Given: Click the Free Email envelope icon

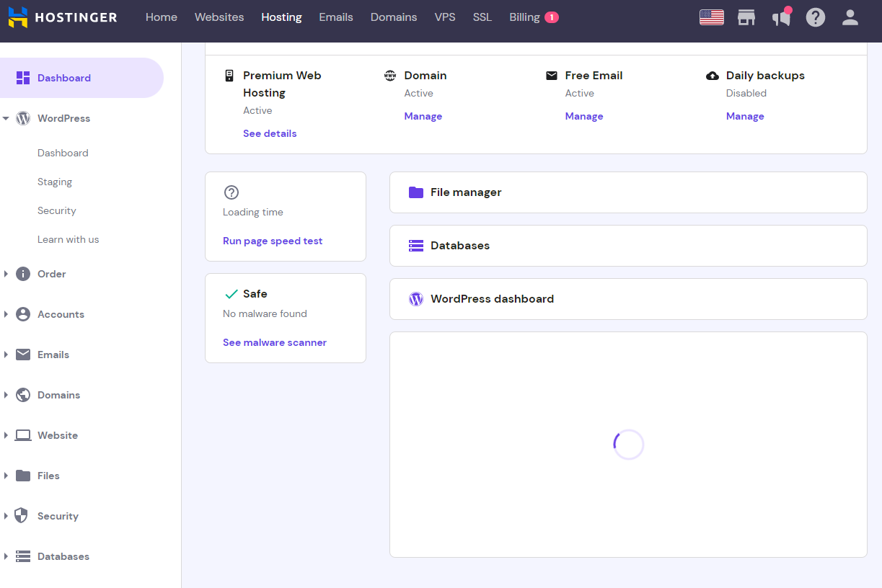Looking at the screenshot, I should click(551, 75).
